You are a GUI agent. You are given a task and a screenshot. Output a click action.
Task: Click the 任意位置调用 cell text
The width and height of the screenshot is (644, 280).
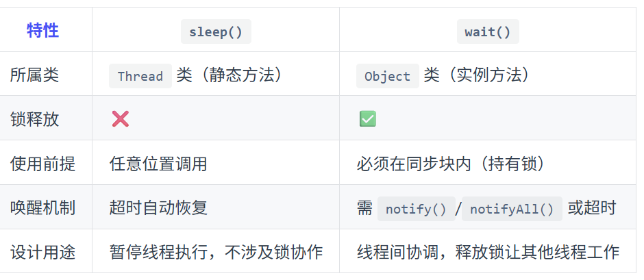point(158,164)
